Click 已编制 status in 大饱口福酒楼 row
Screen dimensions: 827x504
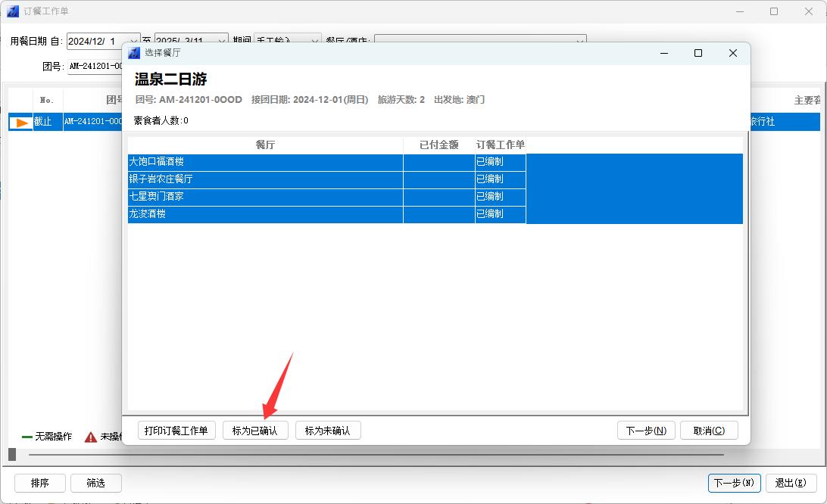[x=500, y=162]
